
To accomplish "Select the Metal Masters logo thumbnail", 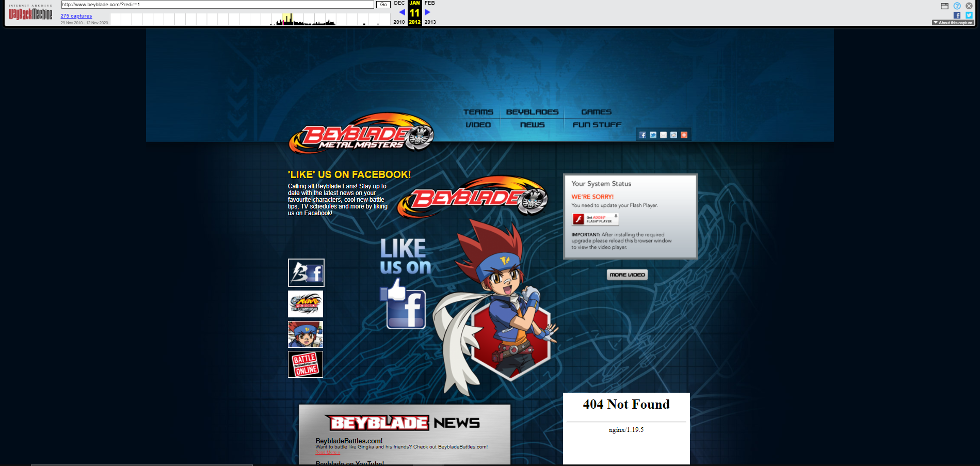I will pyautogui.click(x=306, y=304).
